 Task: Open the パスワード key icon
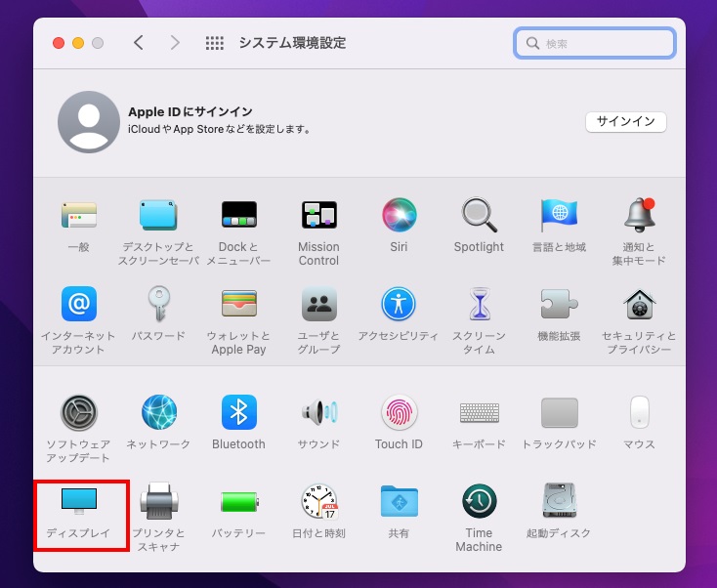pyautogui.click(x=158, y=304)
